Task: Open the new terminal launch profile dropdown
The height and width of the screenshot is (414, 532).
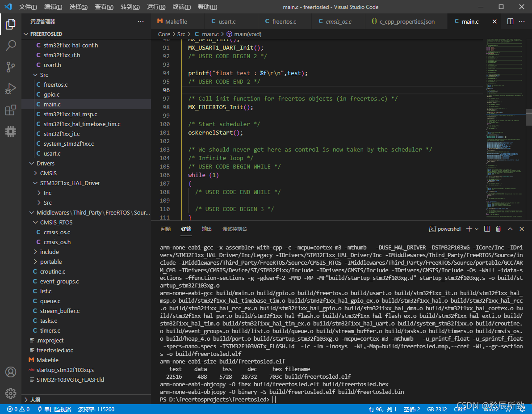Action: point(477,229)
